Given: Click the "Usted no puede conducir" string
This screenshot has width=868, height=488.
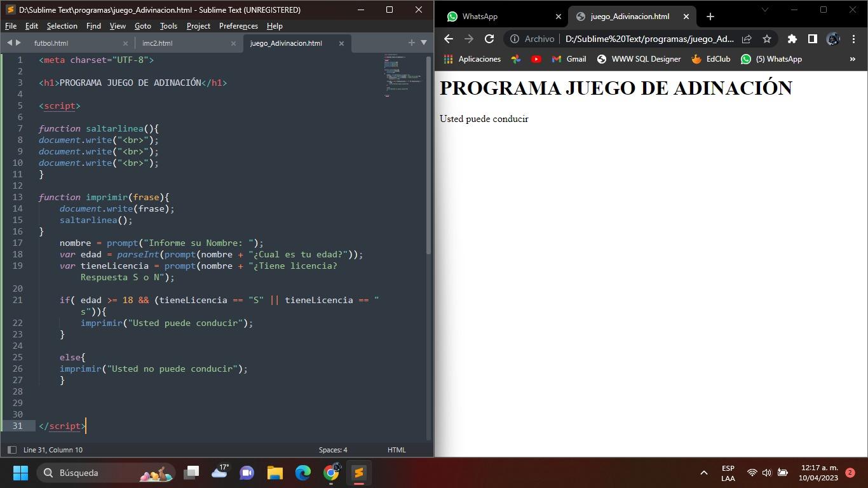Looking at the screenshot, I should (172, 369).
